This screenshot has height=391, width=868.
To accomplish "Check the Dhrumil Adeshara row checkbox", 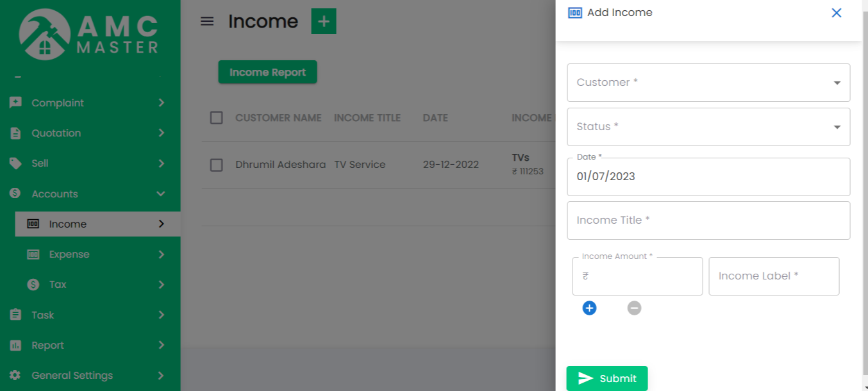I will tap(216, 164).
